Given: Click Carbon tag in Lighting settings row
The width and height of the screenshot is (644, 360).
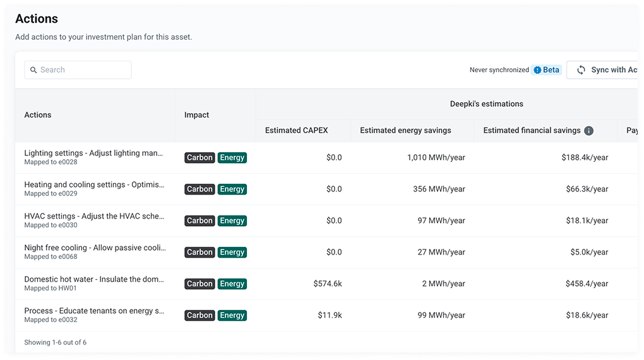Looking at the screenshot, I should pos(200,158).
